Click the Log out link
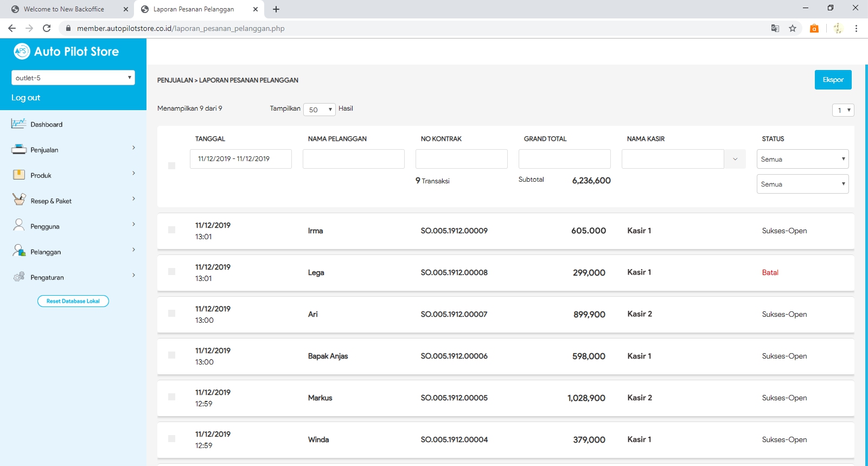This screenshot has width=868, height=466. tap(26, 98)
